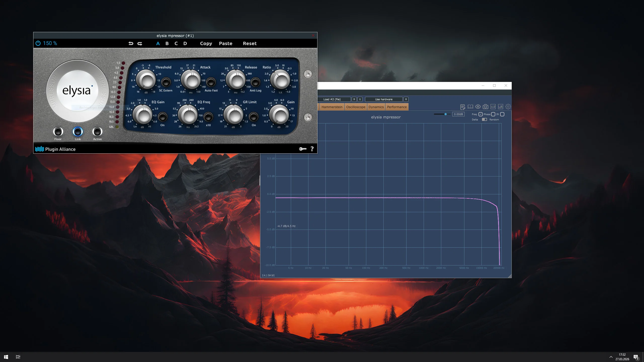The image size is (644, 362).
Task: Switch to the Oscilloscope tab
Action: (x=356, y=107)
